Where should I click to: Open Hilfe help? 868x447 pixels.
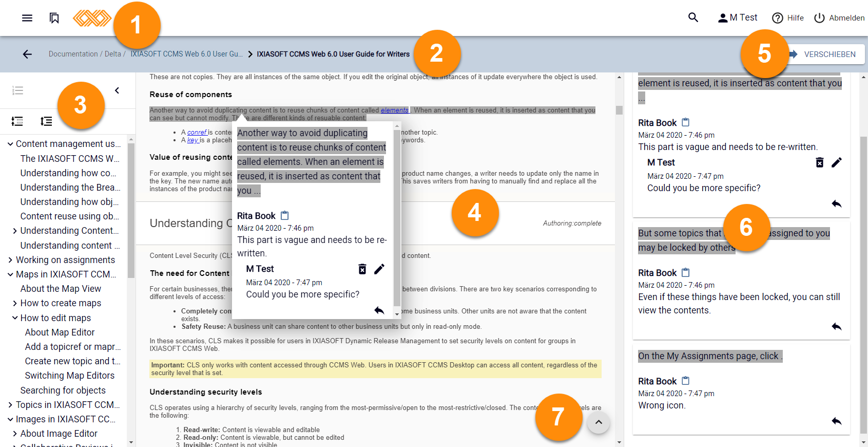click(x=788, y=18)
